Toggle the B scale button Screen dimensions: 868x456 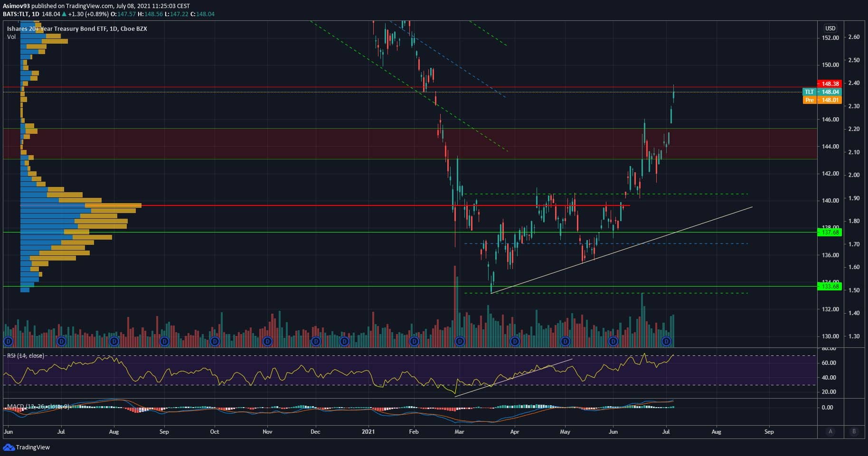click(854, 432)
